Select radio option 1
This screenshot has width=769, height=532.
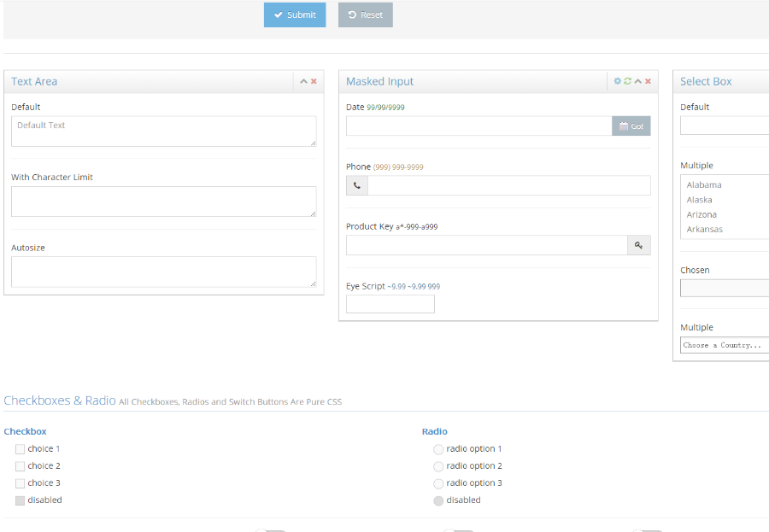pos(438,449)
